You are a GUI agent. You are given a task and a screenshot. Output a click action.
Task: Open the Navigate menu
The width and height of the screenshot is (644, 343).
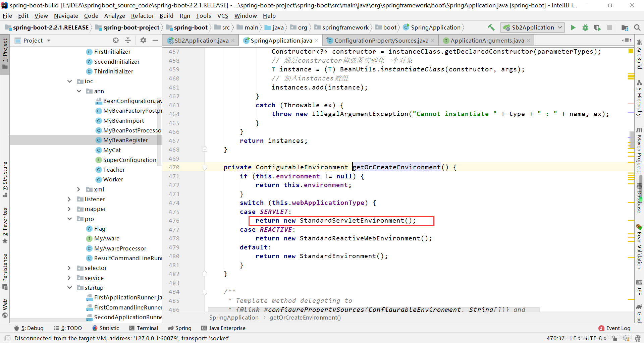tap(66, 16)
